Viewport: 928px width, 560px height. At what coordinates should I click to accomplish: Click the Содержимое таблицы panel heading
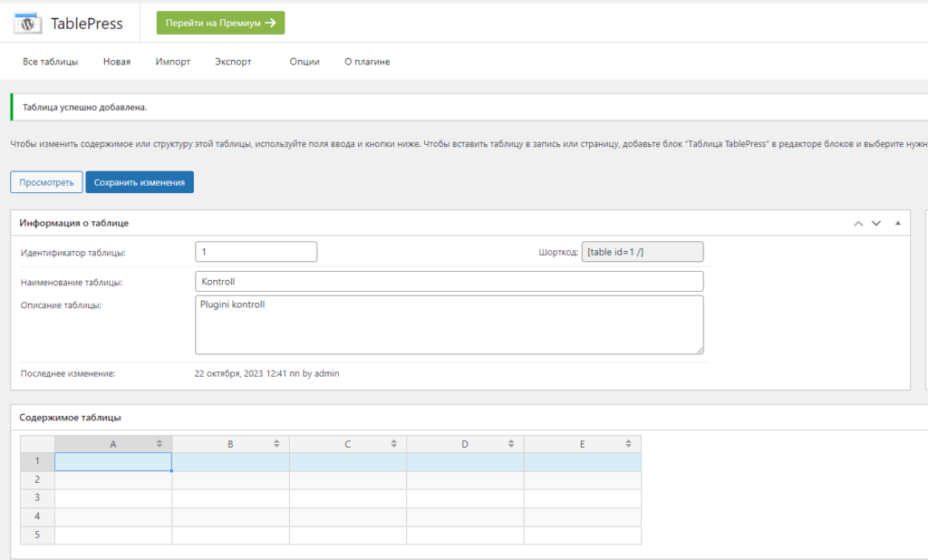click(x=70, y=418)
